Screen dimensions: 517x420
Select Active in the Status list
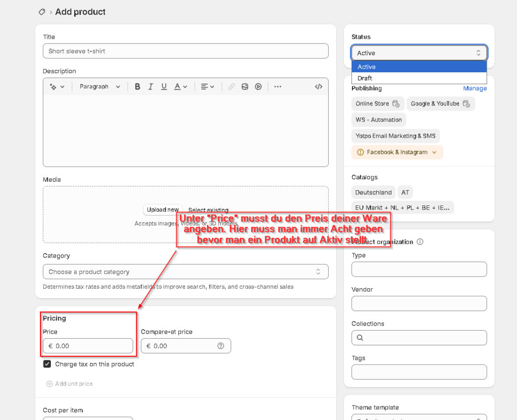click(x=419, y=67)
